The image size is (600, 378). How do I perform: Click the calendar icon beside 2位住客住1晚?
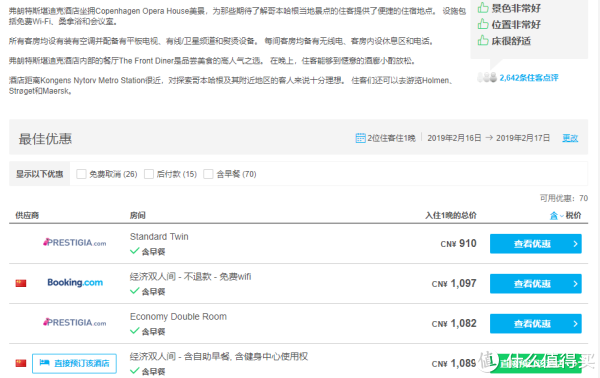point(360,138)
